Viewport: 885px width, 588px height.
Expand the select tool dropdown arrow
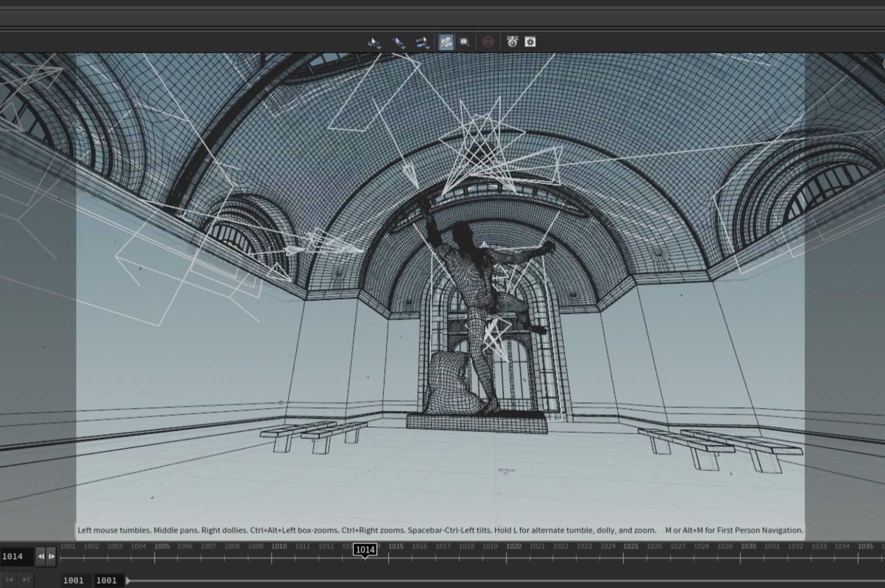403,48
